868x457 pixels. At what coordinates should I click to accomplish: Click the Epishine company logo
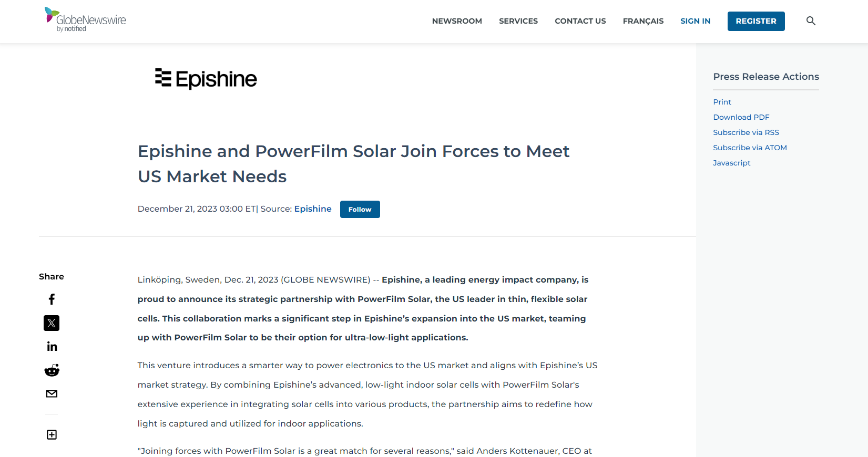tap(206, 79)
